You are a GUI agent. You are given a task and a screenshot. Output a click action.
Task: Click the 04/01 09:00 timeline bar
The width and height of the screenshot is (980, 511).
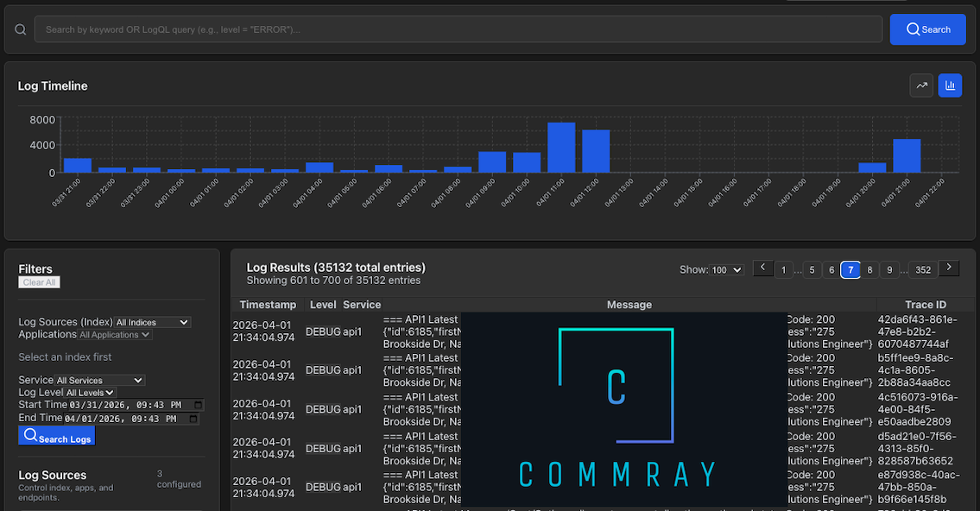[x=492, y=161]
